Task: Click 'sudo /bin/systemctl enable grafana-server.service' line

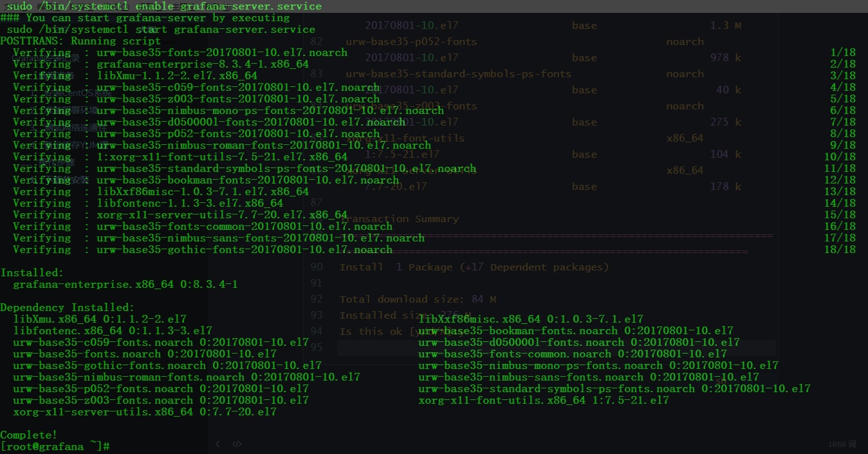Action: coord(164,6)
